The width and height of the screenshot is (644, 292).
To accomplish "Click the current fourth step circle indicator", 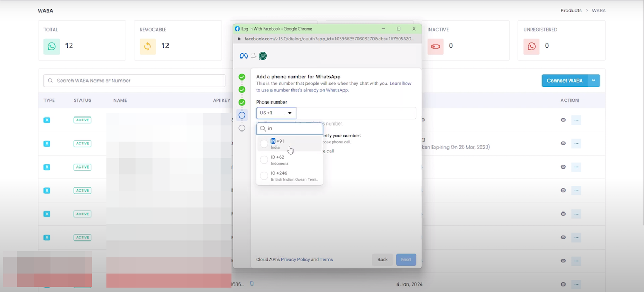I will coord(242,115).
